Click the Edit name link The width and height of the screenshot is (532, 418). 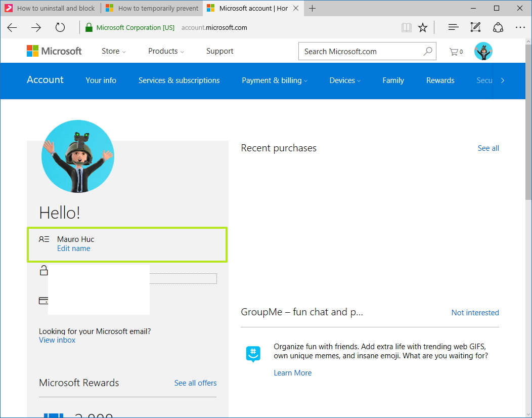[x=74, y=248]
